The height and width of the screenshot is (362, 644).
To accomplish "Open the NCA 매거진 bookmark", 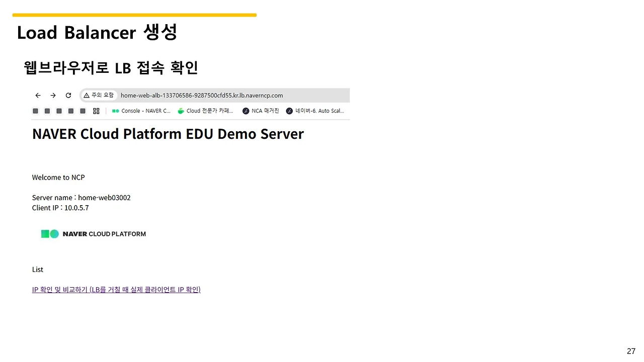I will click(x=261, y=111).
